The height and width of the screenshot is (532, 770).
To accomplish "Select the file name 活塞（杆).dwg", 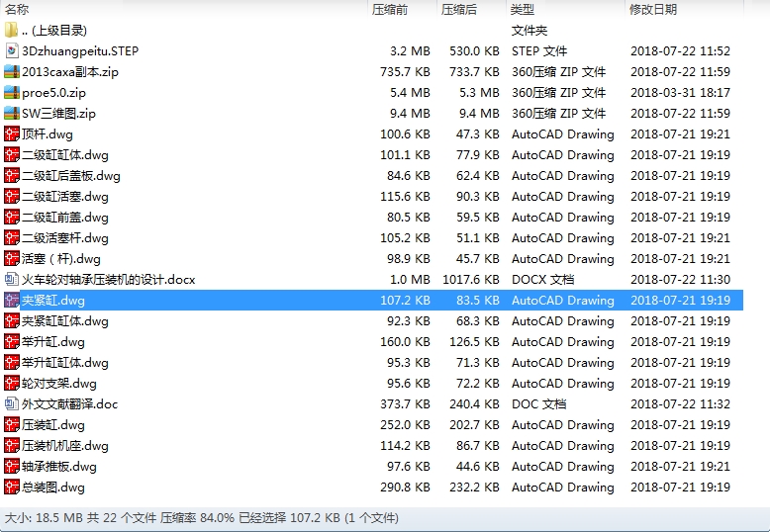I will [61, 259].
